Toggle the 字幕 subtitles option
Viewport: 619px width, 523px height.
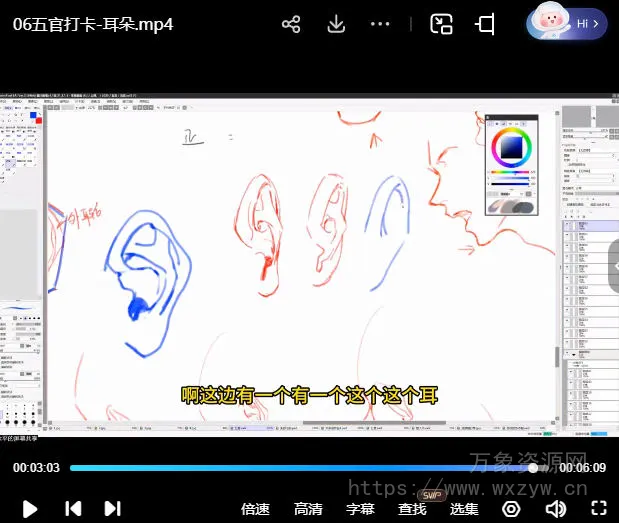point(360,509)
